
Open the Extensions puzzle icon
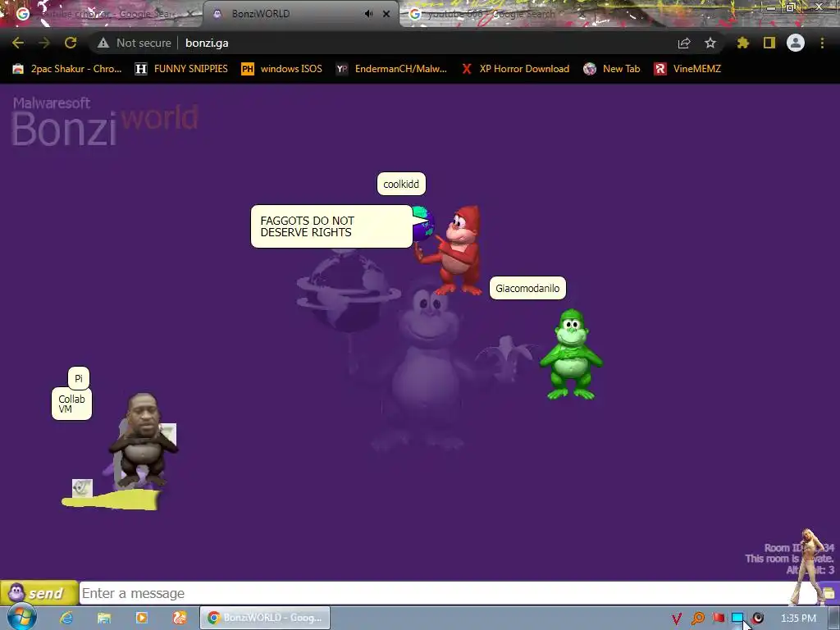742,43
